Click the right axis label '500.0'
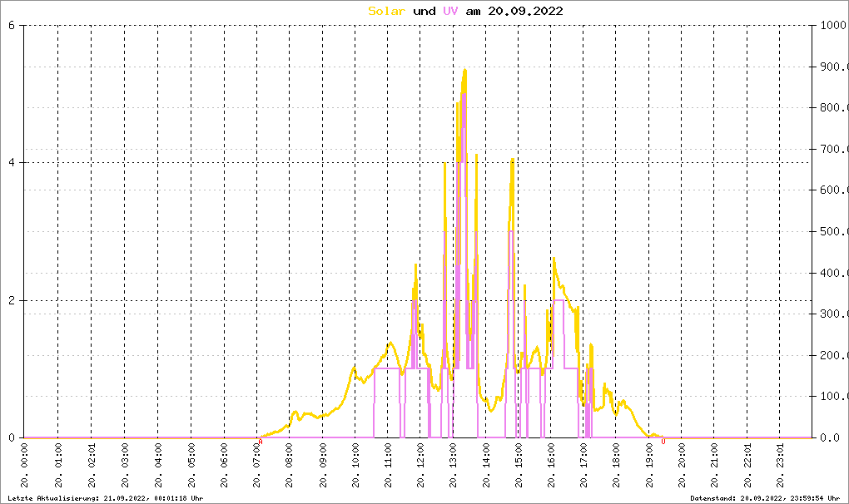 click(832, 231)
